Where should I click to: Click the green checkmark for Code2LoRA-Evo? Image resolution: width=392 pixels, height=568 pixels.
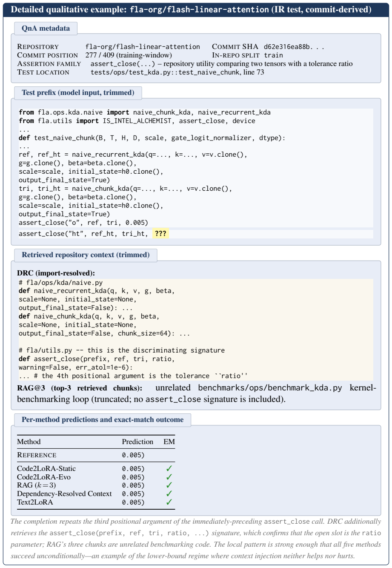(x=169, y=477)
